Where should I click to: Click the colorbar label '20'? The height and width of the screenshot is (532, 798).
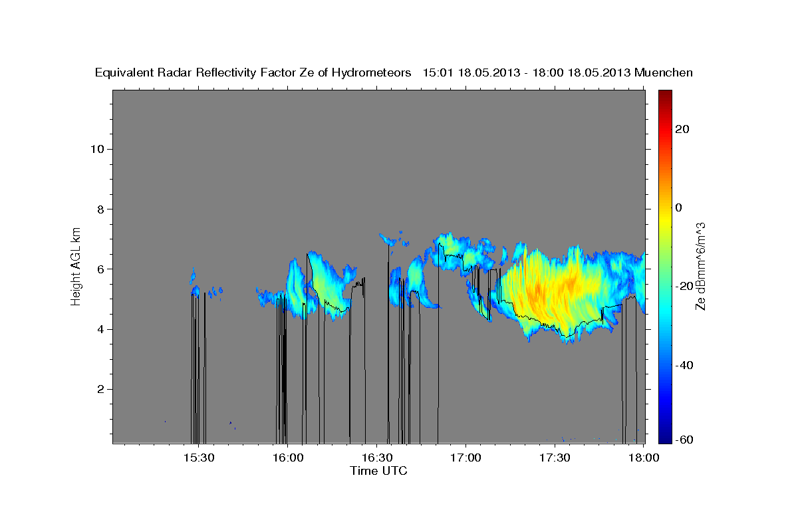tap(682, 129)
